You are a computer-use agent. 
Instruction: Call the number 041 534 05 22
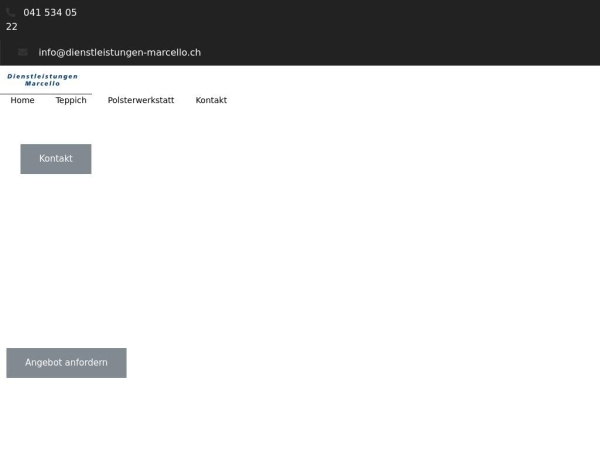click(49, 13)
